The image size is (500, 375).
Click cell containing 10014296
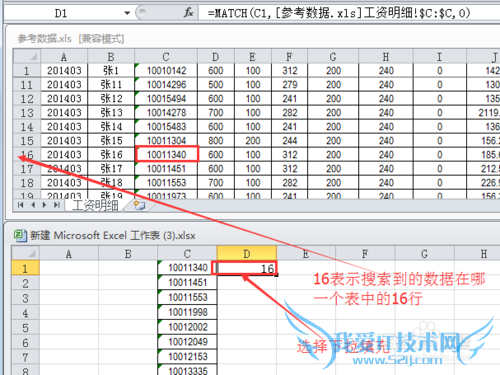pyautogui.click(x=166, y=85)
